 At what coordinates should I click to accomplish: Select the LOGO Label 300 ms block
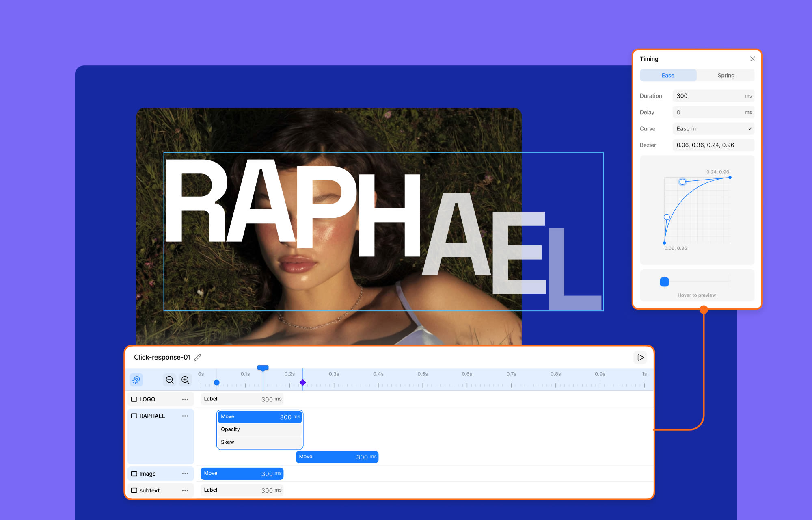(242, 399)
